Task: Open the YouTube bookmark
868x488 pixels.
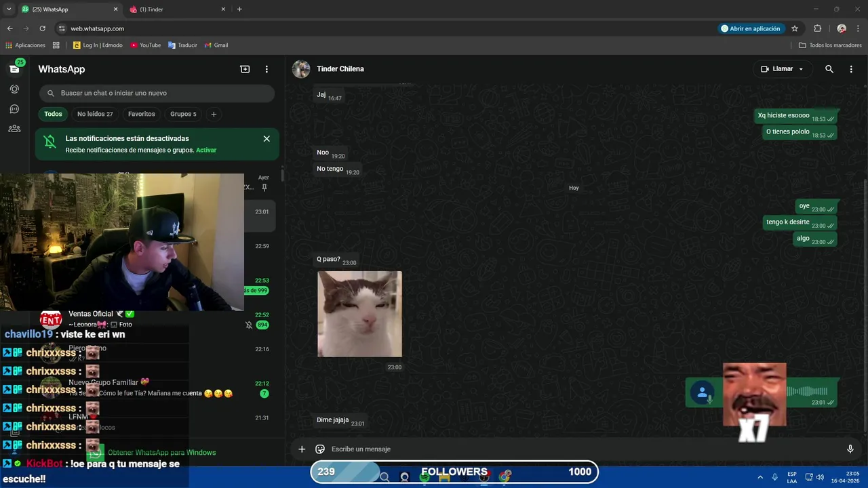Action: (x=145, y=45)
